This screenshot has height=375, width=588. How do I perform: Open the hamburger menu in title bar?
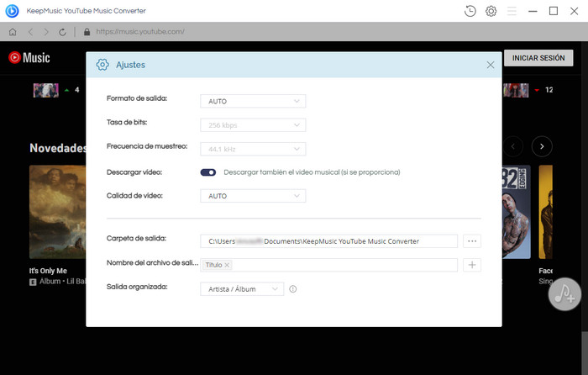pyautogui.click(x=512, y=11)
